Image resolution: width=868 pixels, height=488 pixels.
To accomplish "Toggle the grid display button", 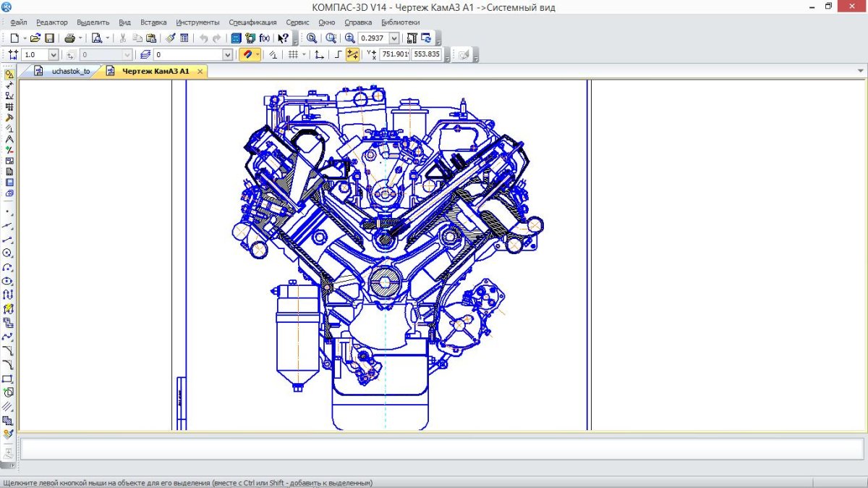I will [293, 55].
